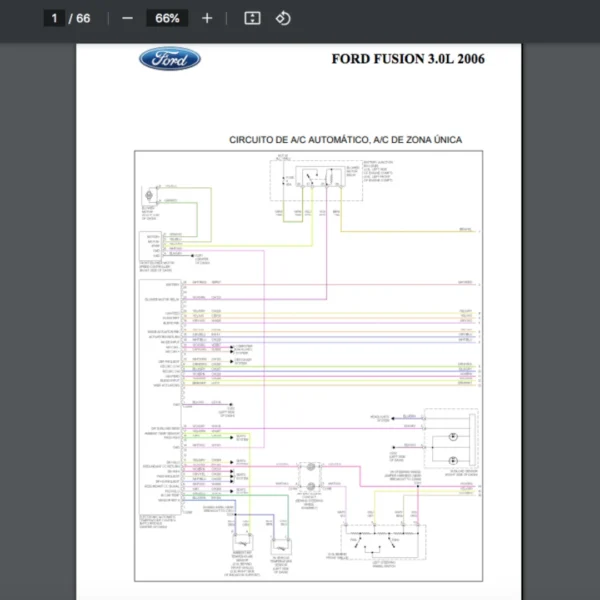The height and width of the screenshot is (600, 600).
Task: Click the dark margin right of page
Action: (560, 300)
